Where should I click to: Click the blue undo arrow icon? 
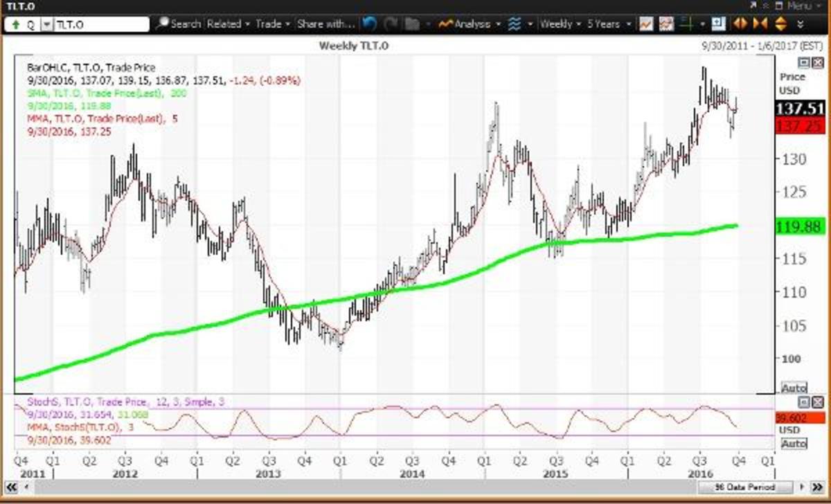pyautogui.click(x=369, y=24)
